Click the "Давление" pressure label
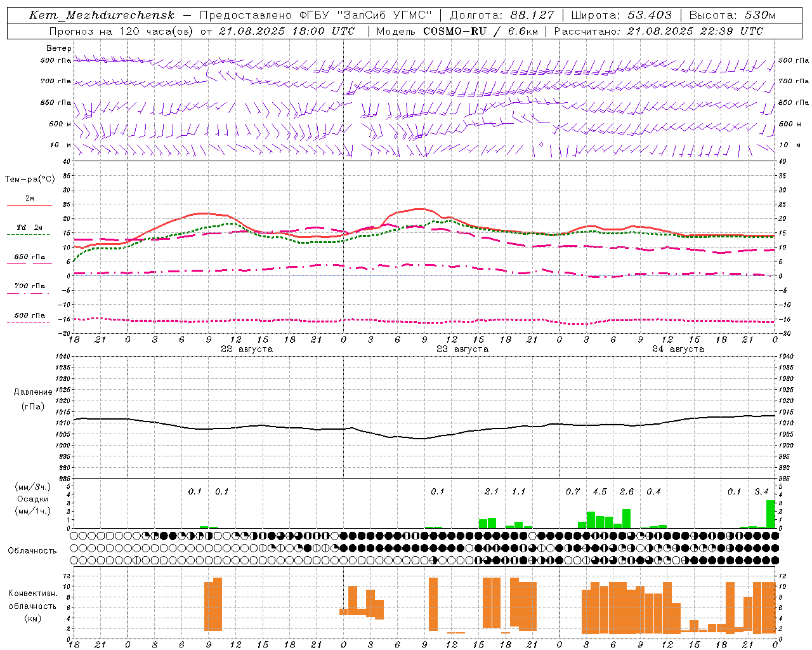This screenshot has height=650, width=812. 33,392
